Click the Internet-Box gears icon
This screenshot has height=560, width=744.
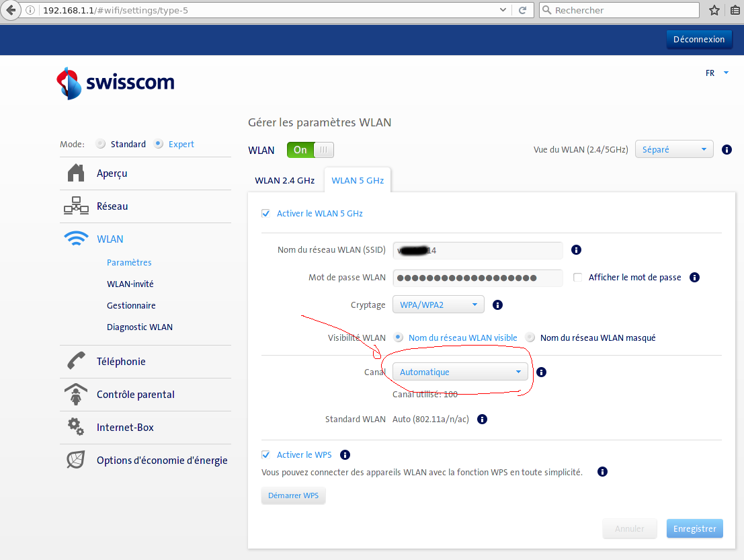pos(76,427)
